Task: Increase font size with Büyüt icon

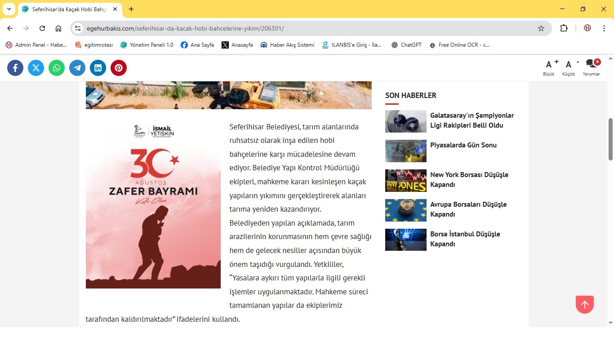Action: coord(549,67)
